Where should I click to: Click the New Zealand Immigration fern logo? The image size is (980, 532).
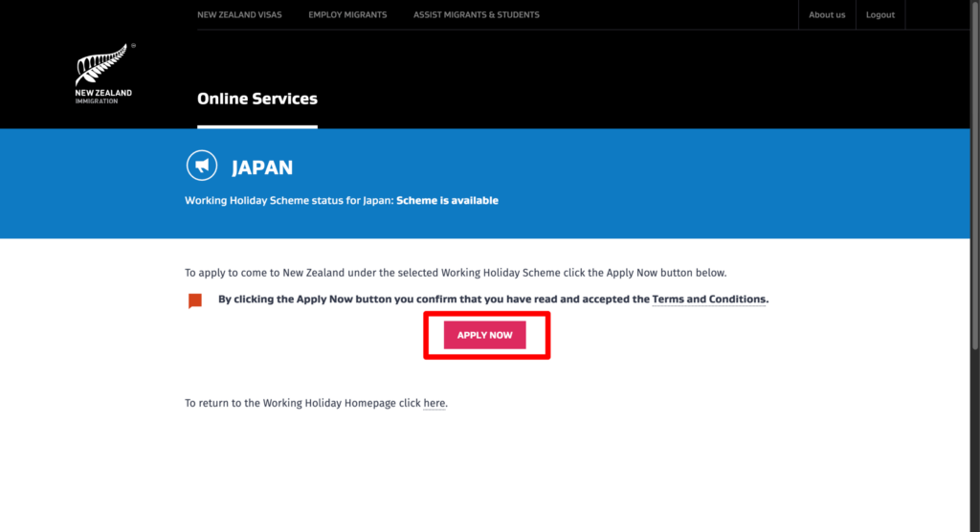pos(103,73)
